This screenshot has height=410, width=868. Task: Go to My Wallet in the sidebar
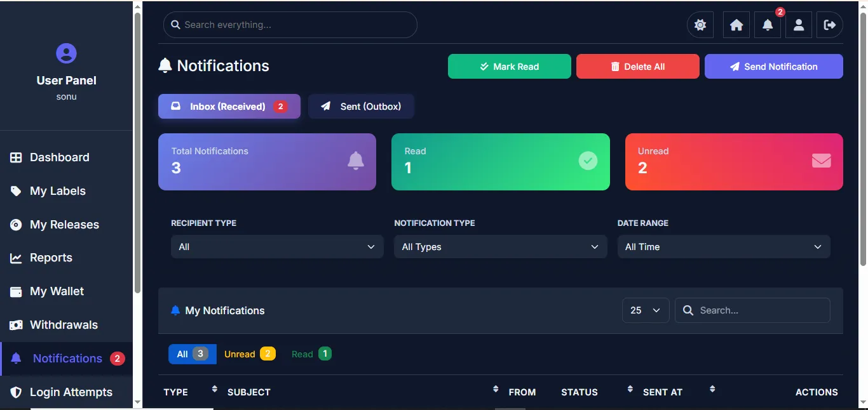coord(66,291)
